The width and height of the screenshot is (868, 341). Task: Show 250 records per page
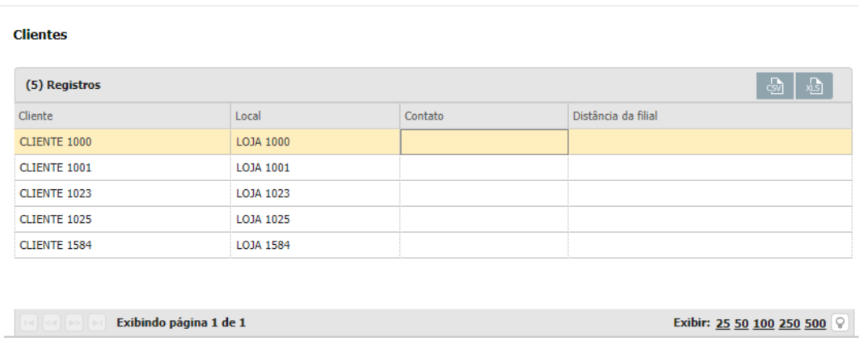(789, 324)
